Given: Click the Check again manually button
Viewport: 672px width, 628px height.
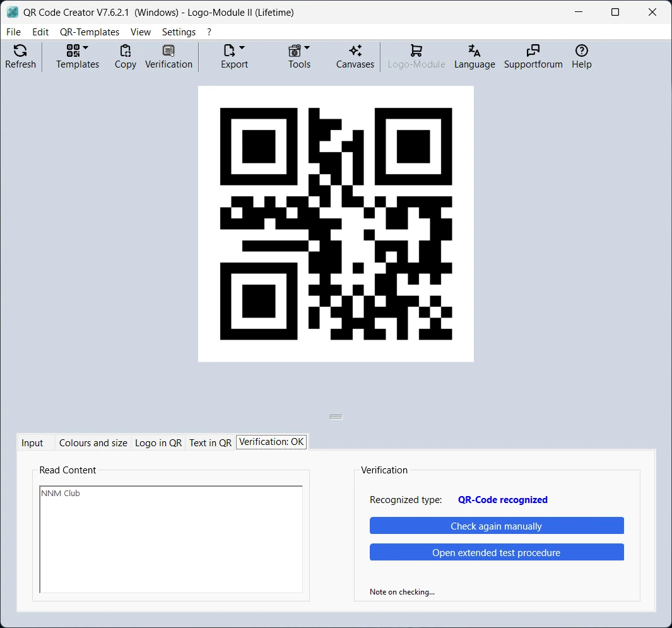Looking at the screenshot, I should 497,526.
